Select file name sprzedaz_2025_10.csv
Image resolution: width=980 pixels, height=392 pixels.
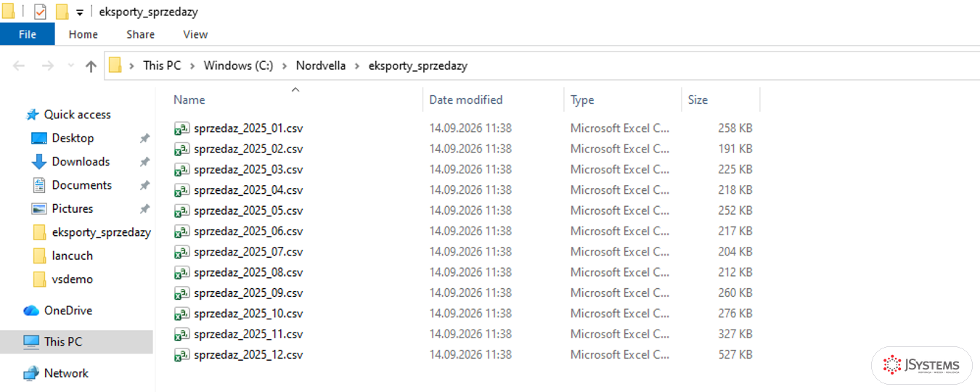[248, 314]
